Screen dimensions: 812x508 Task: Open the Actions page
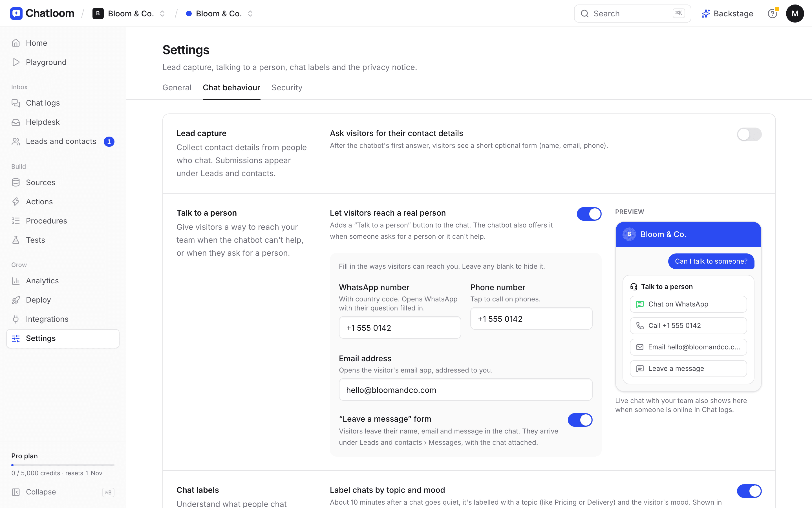(63, 202)
